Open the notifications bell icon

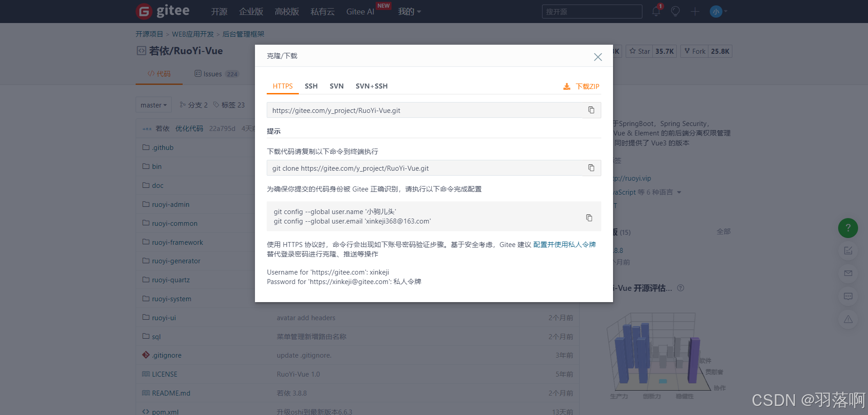(x=656, y=11)
